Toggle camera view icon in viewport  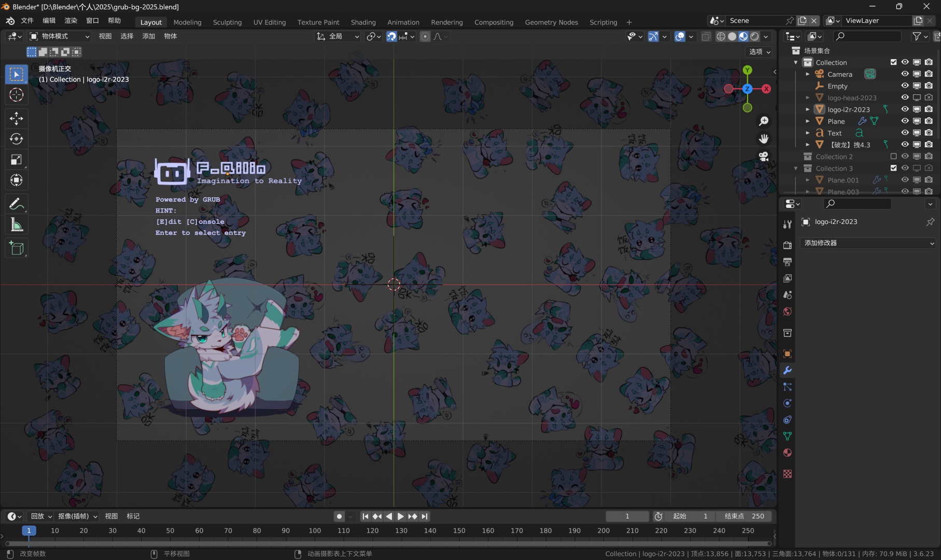pyautogui.click(x=763, y=157)
